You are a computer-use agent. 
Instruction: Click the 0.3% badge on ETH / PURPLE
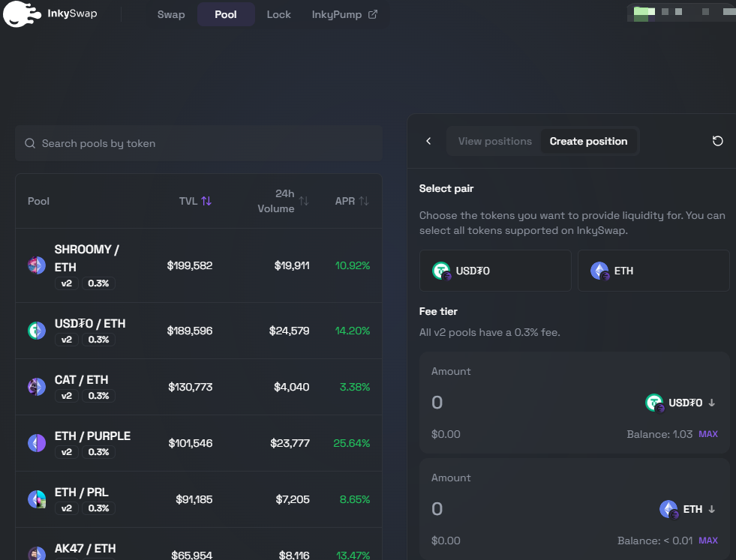(x=98, y=452)
